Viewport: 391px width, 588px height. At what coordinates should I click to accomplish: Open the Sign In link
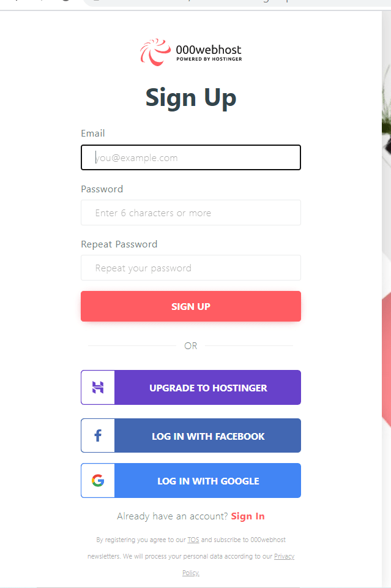click(x=248, y=516)
